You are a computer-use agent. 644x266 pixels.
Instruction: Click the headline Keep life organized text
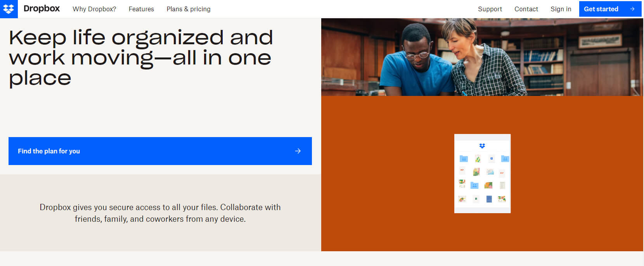click(141, 58)
